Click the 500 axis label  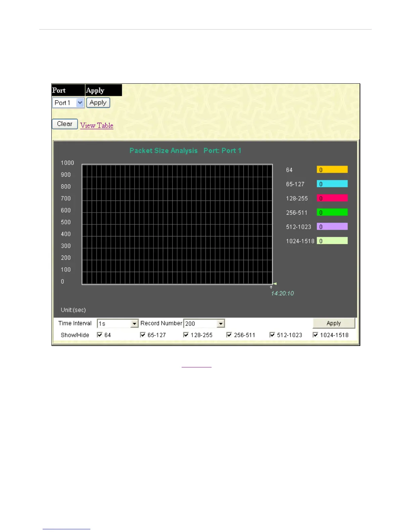tap(66, 222)
